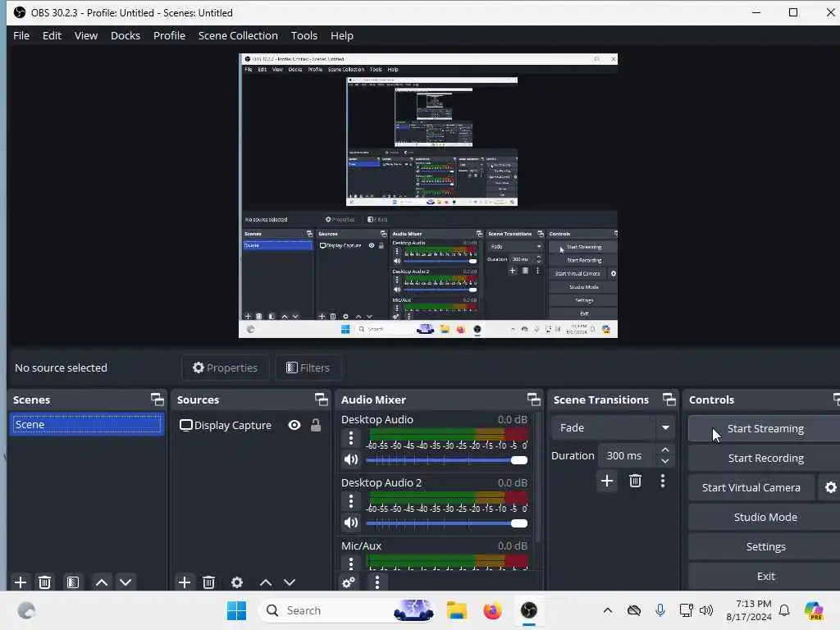Image resolution: width=840 pixels, height=630 pixels.
Task: Click the preview canvas area
Action: tap(428, 195)
